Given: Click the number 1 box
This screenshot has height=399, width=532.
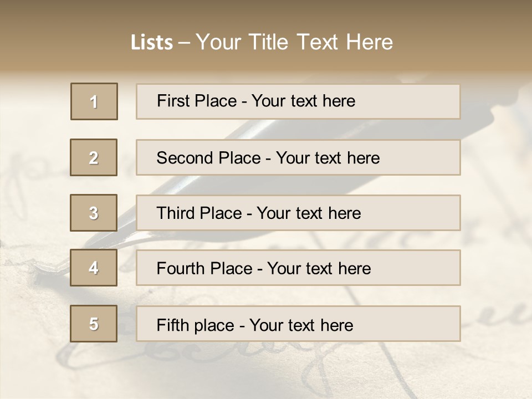Looking at the screenshot, I should (x=94, y=101).
